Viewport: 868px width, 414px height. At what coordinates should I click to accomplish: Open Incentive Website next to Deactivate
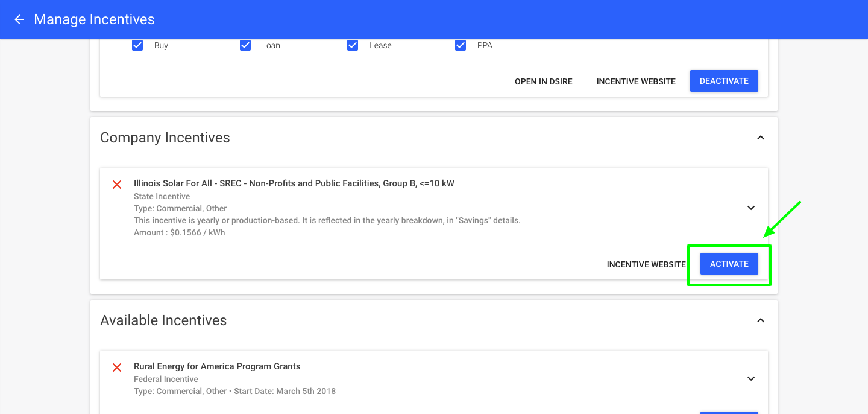(636, 81)
